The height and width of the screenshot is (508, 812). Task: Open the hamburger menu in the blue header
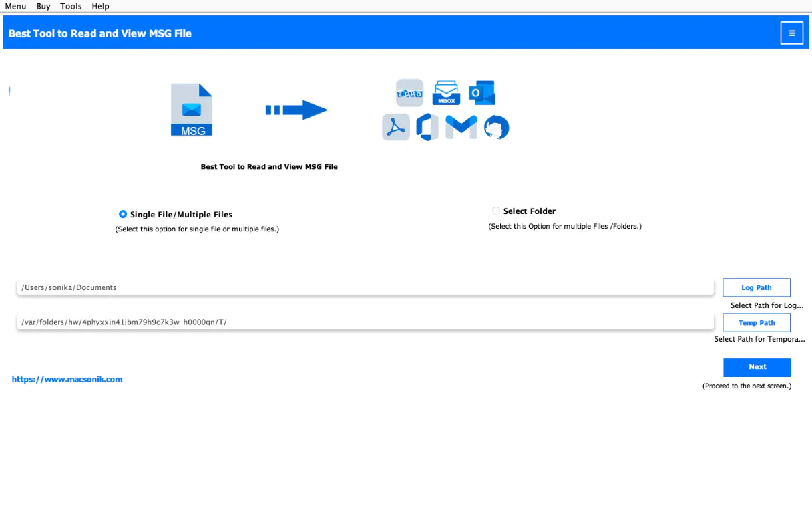tap(791, 33)
